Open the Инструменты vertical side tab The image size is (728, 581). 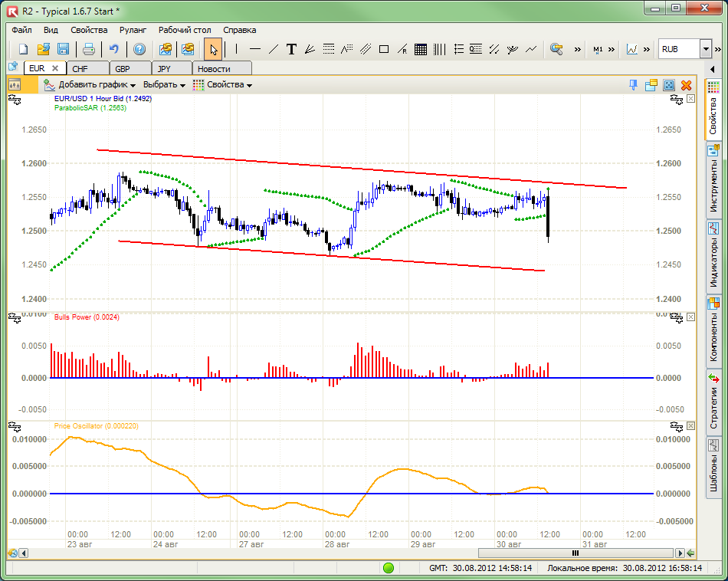coord(713,180)
